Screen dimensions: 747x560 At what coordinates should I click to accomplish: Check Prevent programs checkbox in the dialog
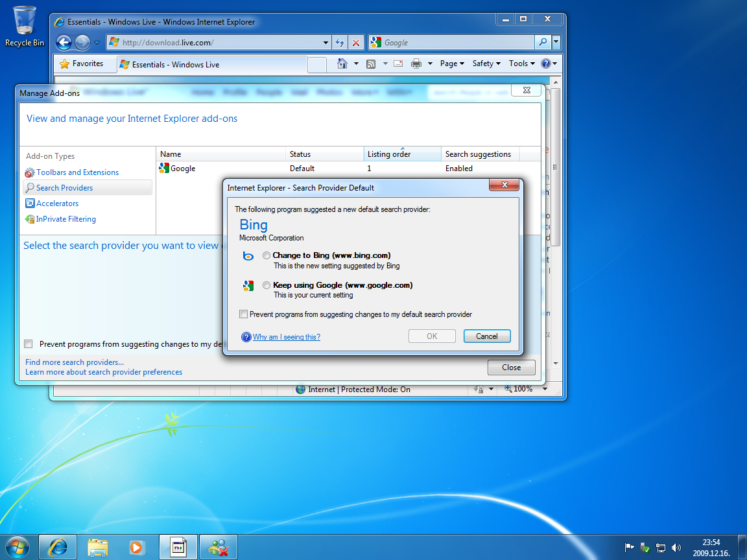pos(243,314)
